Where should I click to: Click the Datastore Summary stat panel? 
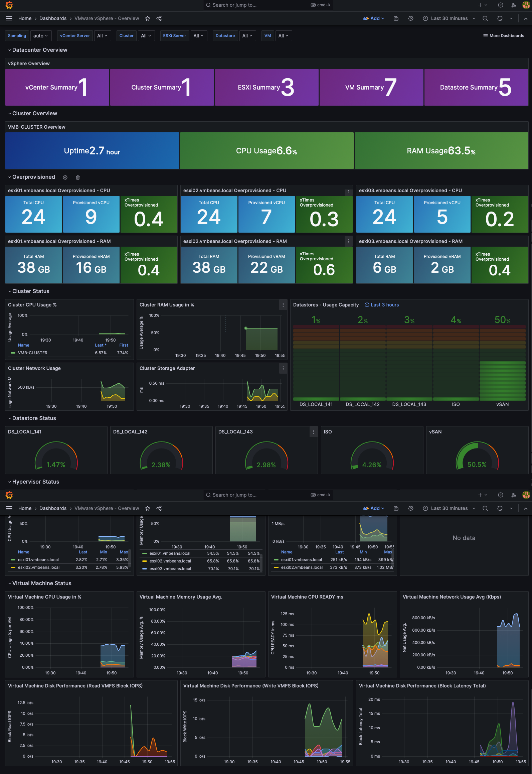(x=476, y=87)
